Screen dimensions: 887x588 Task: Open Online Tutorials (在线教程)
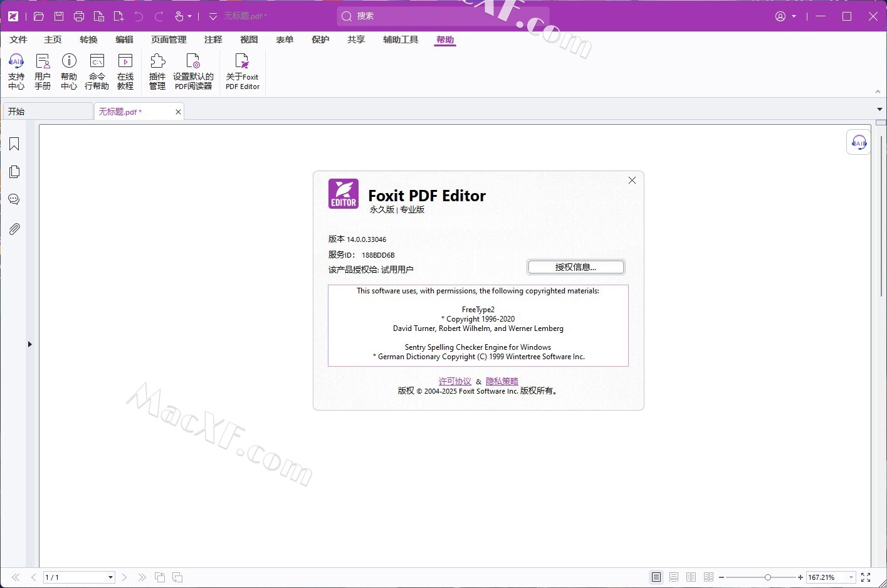coord(125,71)
